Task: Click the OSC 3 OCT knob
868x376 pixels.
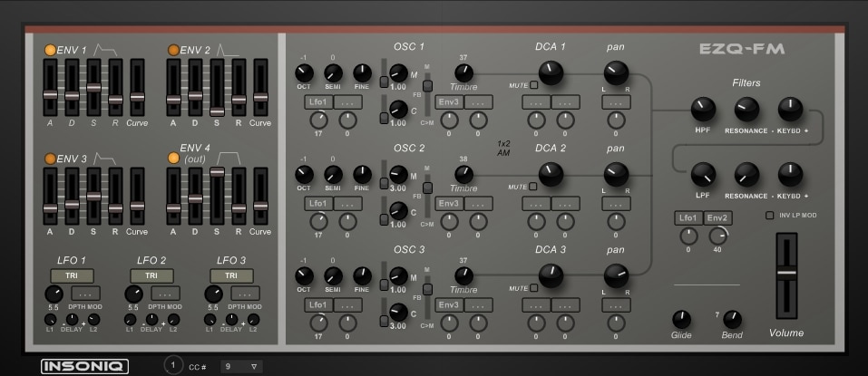Action: [304, 276]
